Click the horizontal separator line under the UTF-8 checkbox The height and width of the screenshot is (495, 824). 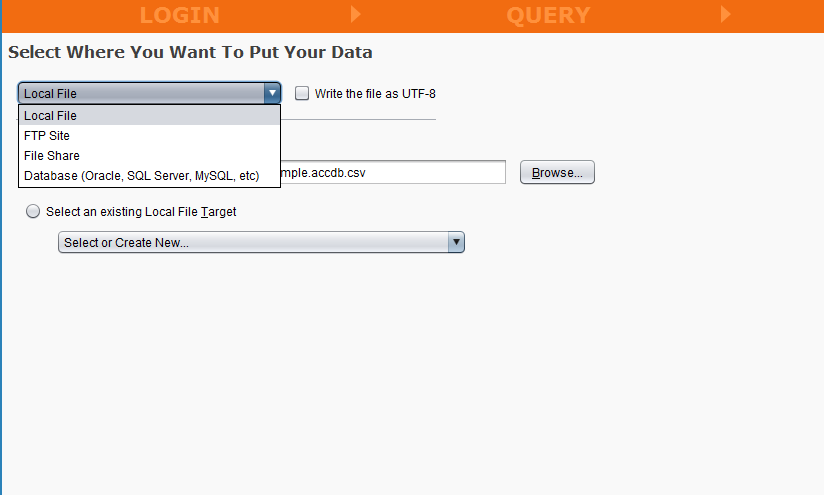point(358,120)
